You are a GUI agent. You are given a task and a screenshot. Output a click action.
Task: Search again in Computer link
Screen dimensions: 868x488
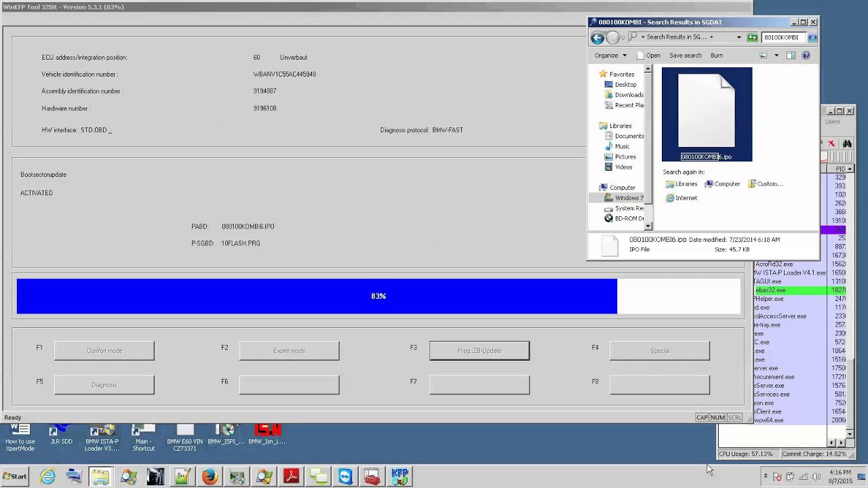722,184
